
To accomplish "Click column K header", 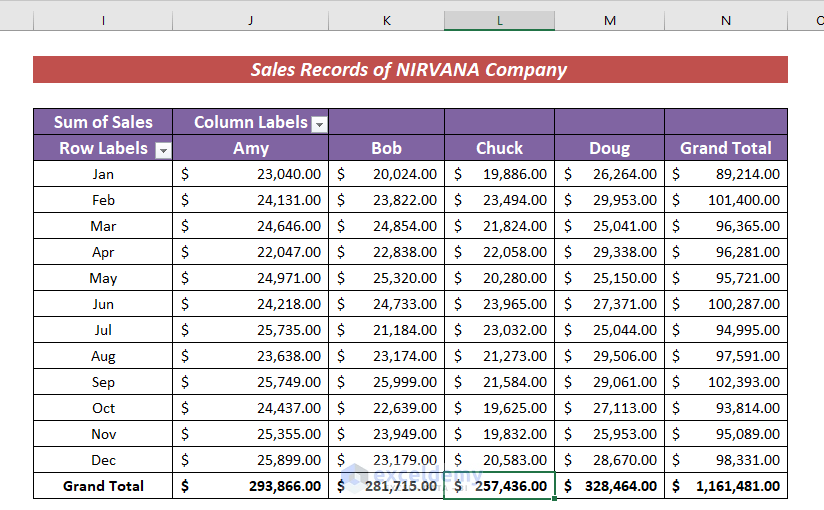I will click(386, 20).
